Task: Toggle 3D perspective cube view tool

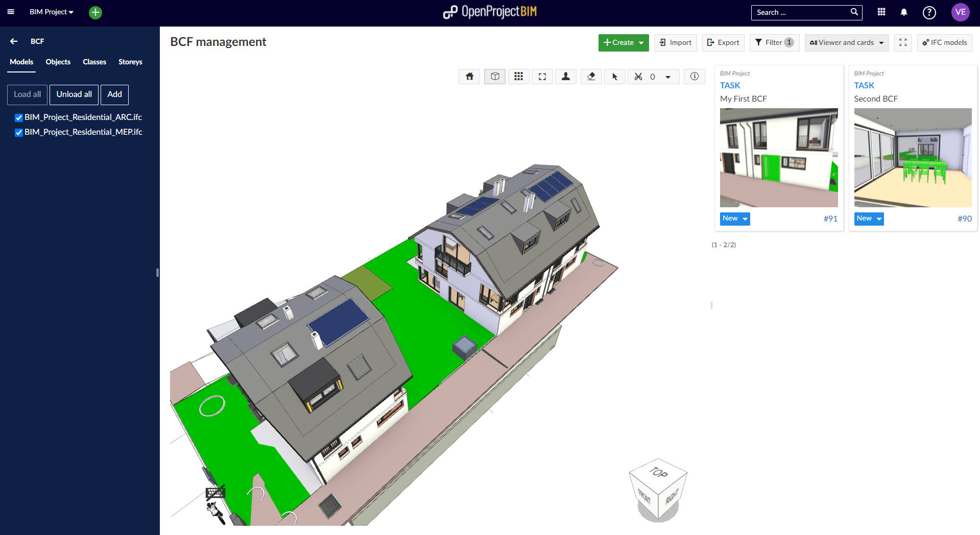Action: tap(494, 77)
